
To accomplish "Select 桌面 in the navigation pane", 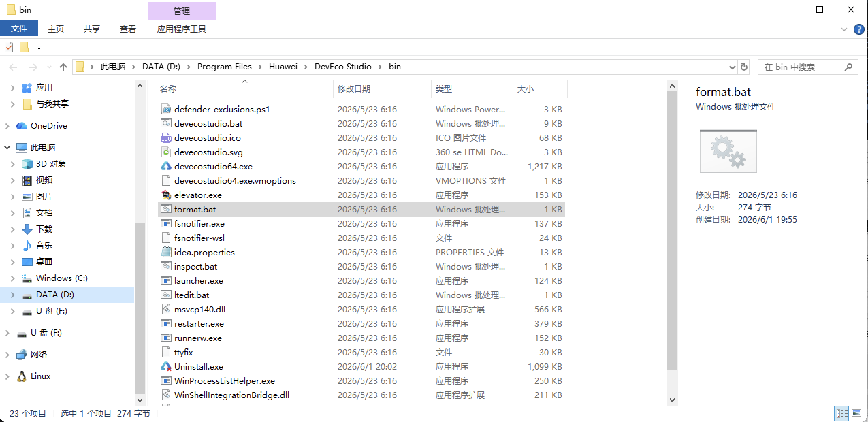I will (44, 262).
